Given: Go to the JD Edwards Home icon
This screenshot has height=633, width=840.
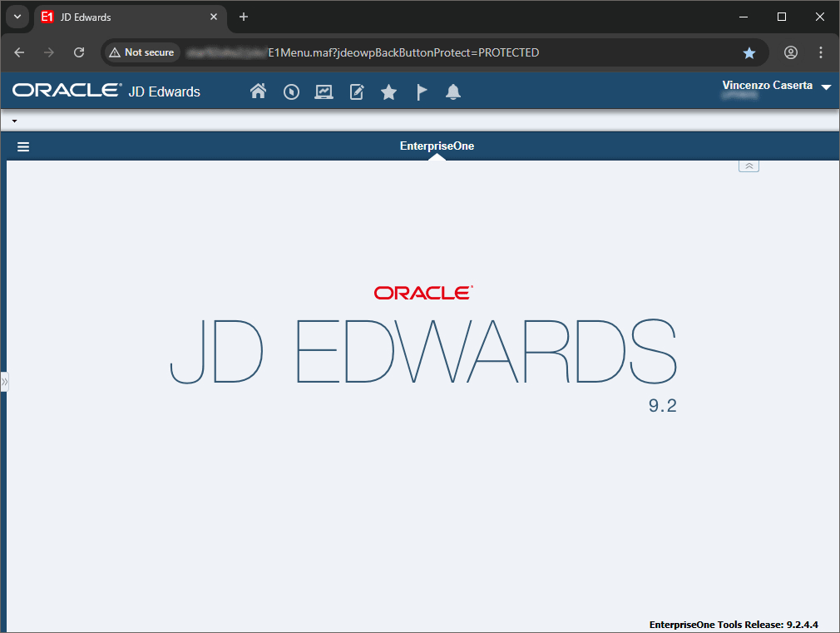Looking at the screenshot, I should pos(258,91).
